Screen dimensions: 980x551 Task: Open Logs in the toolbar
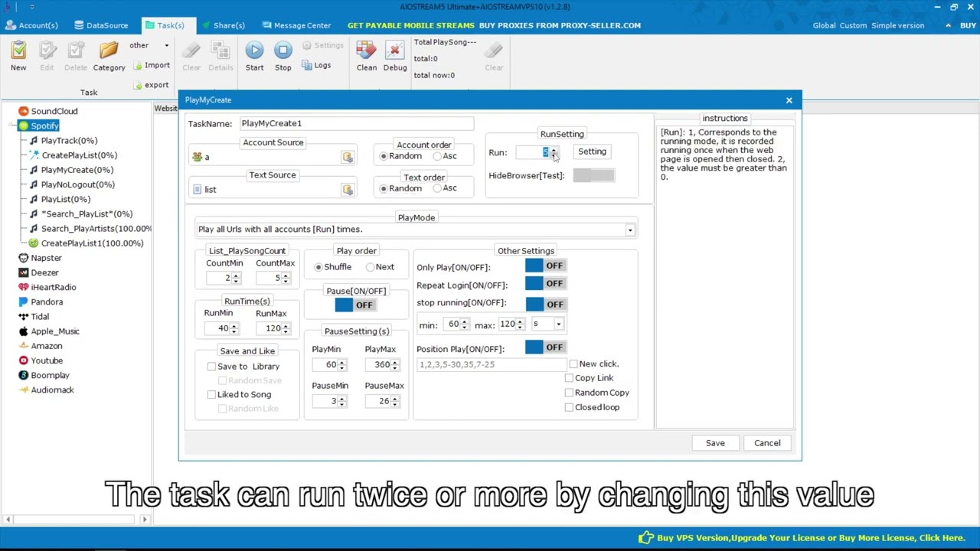tap(316, 66)
